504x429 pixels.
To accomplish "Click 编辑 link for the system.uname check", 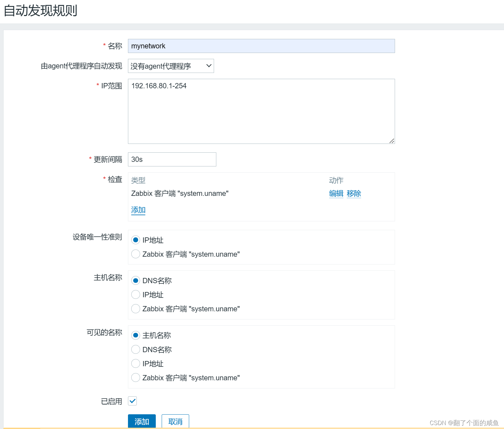I will click(x=336, y=194).
